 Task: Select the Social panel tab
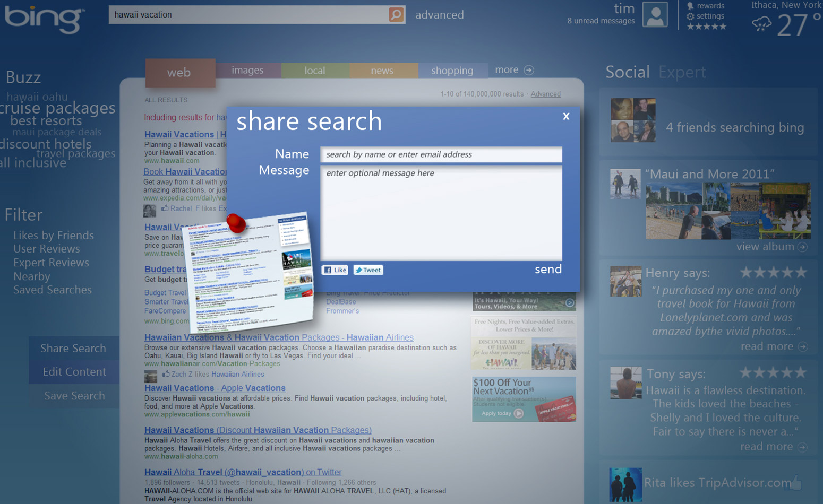point(628,72)
